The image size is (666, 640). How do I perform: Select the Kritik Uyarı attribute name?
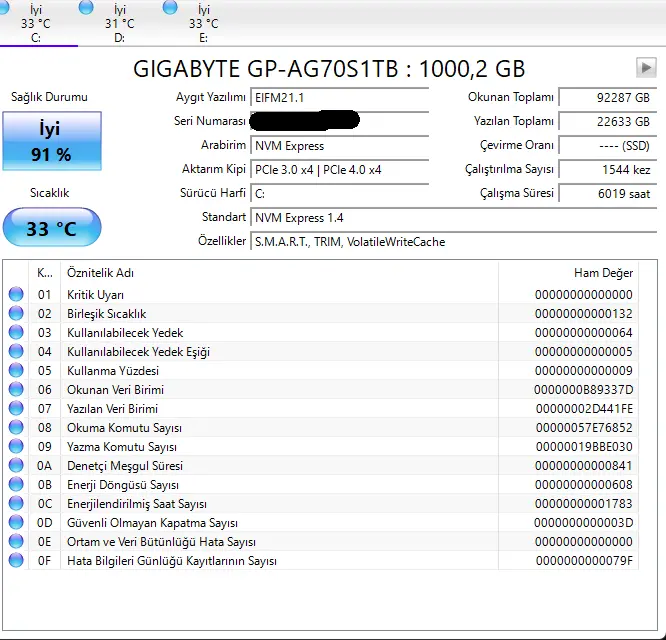click(96, 294)
